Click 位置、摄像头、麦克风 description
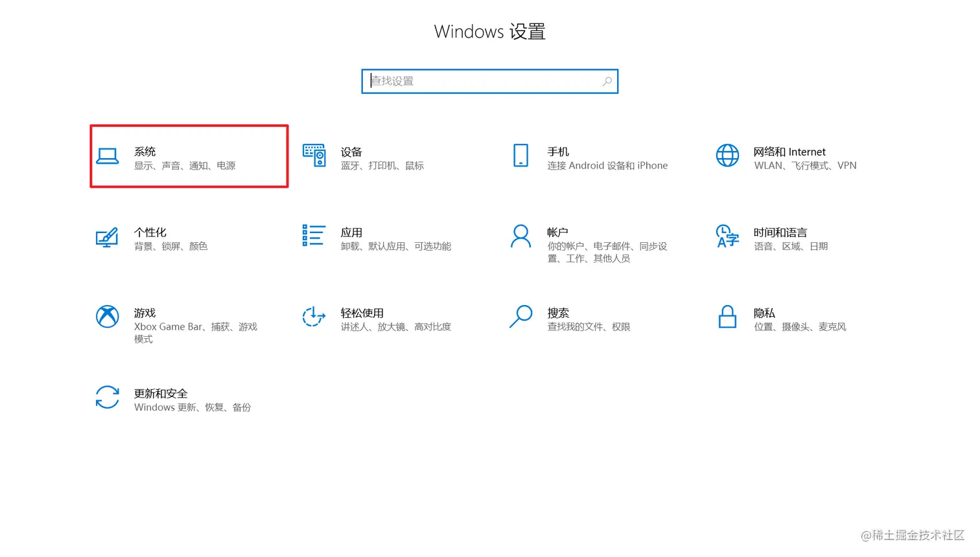The image size is (980, 557). (x=800, y=327)
